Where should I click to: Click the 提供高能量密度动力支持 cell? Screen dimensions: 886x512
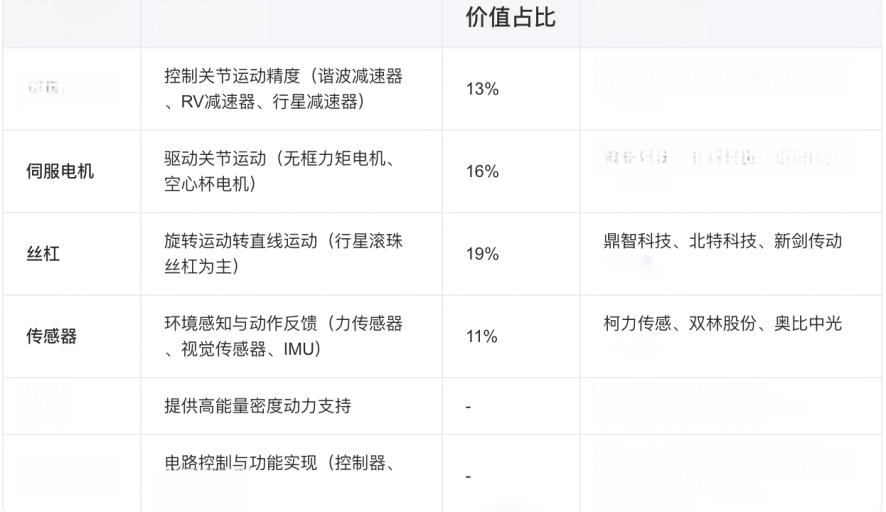click(258, 406)
